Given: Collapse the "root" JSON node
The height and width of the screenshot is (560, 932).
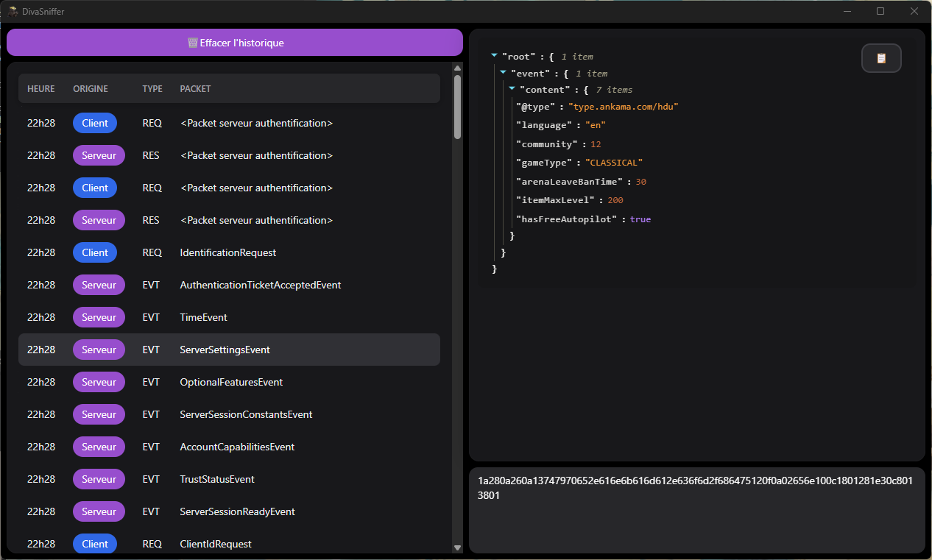Looking at the screenshot, I should (x=494, y=56).
